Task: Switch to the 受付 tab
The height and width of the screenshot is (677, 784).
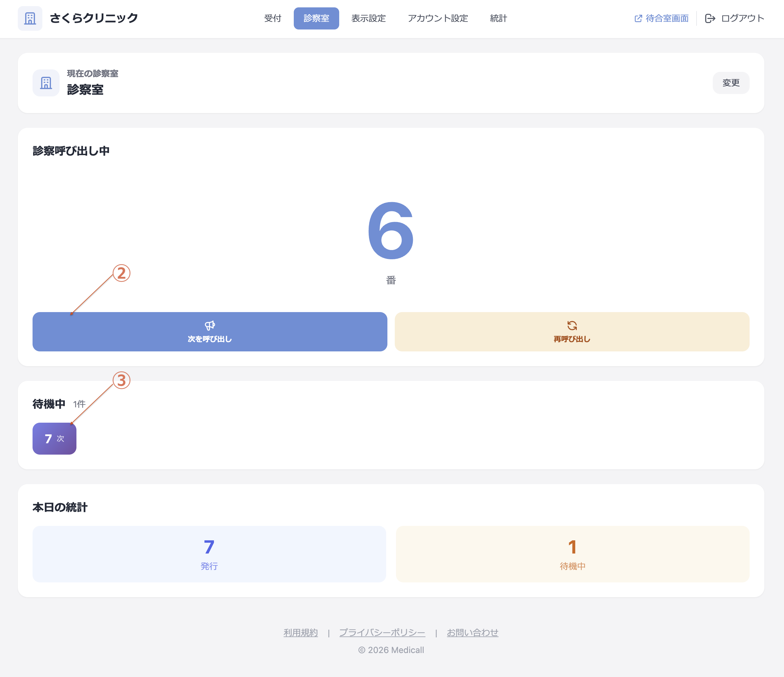Action: pos(272,18)
